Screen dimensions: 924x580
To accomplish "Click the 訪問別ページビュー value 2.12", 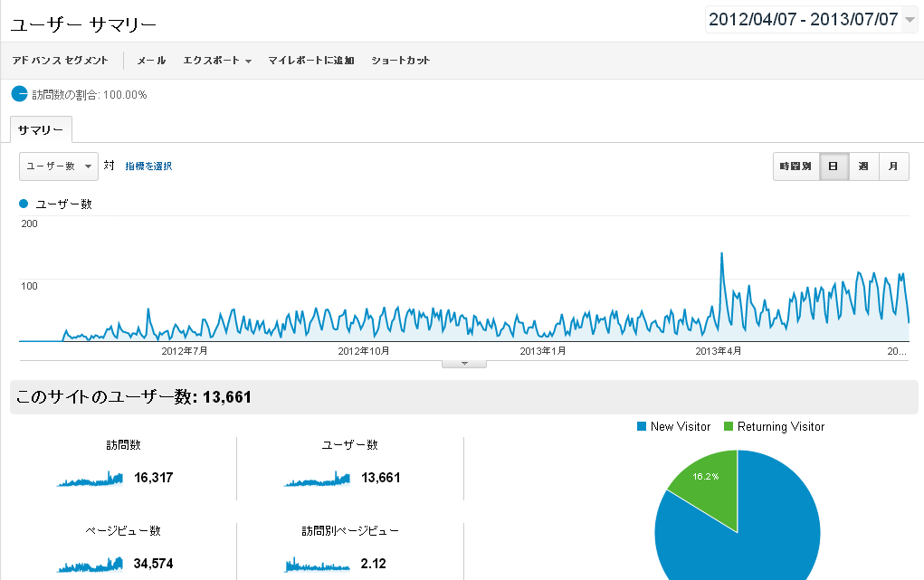I will point(374,564).
